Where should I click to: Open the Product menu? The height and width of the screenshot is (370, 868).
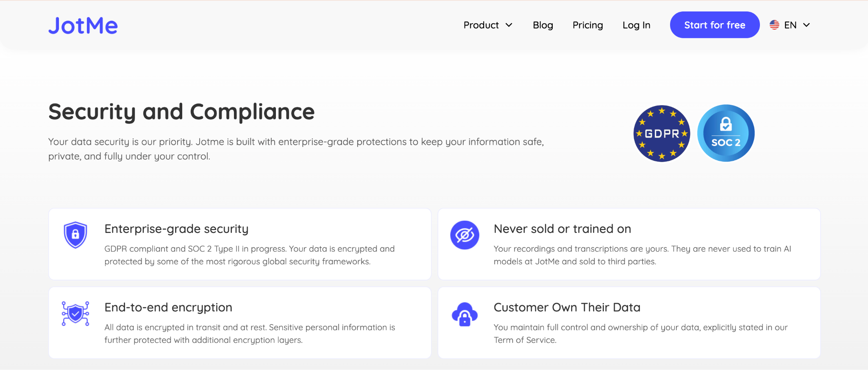coord(488,25)
